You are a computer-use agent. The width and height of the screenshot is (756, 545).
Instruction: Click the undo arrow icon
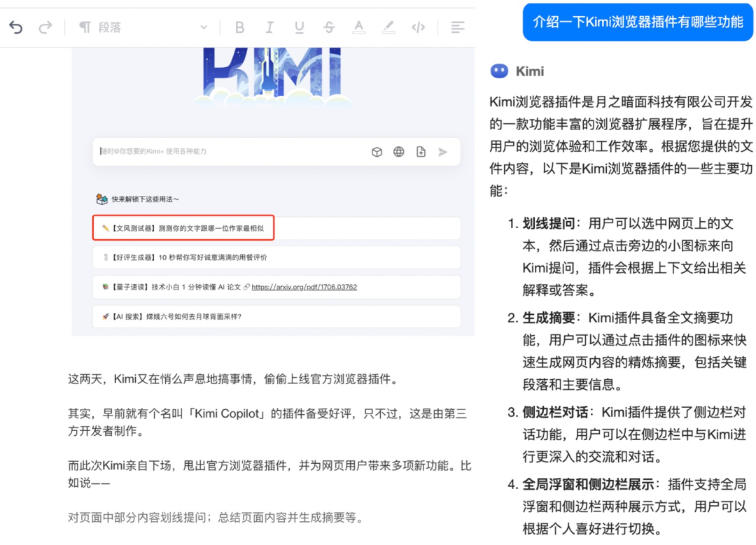(x=16, y=27)
